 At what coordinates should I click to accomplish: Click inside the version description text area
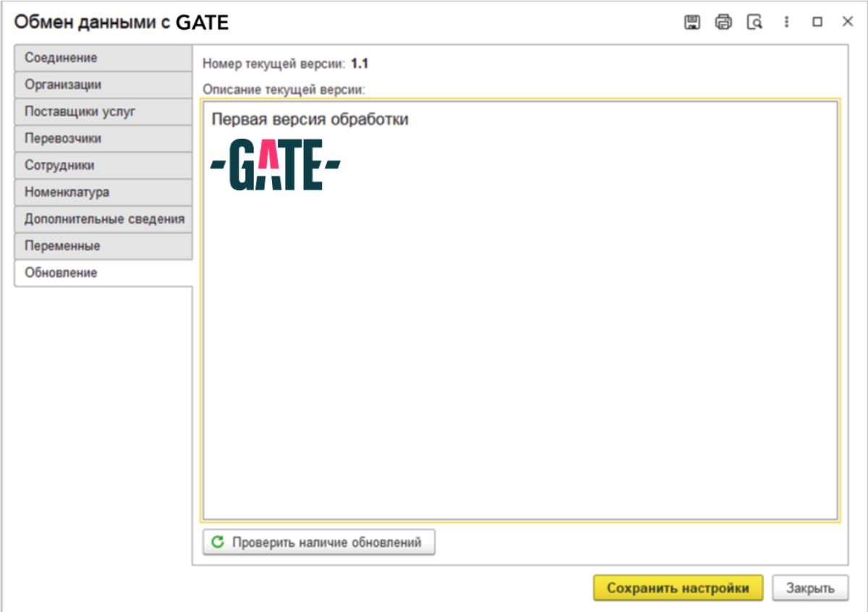(520, 310)
